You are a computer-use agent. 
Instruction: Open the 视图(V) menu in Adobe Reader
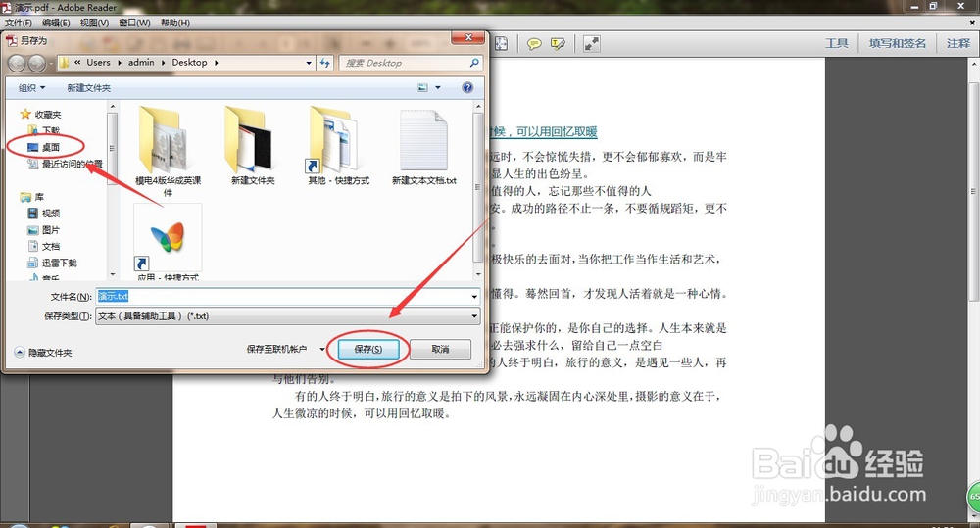coord(94,23)
